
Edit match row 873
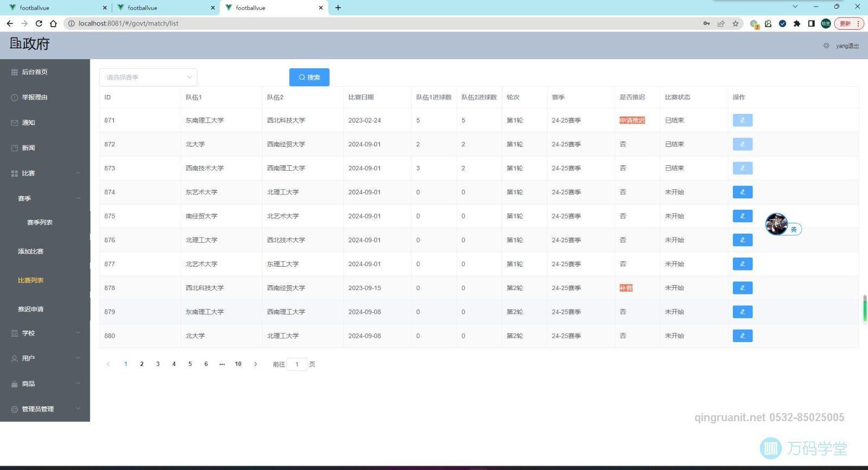742,168
